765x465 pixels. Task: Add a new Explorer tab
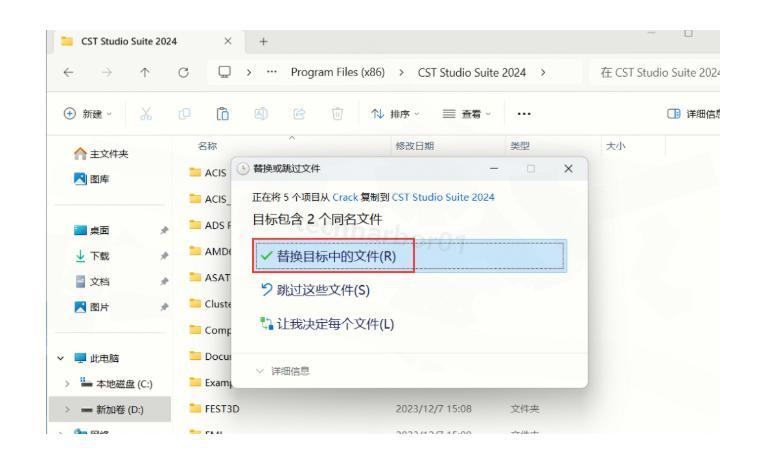pyautogui.click(x=263, y=41)
